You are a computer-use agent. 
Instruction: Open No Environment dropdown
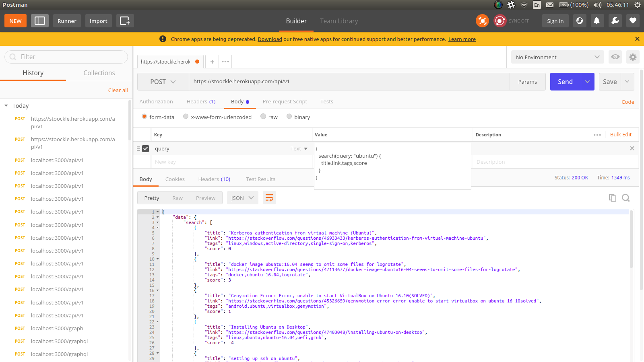558,57
